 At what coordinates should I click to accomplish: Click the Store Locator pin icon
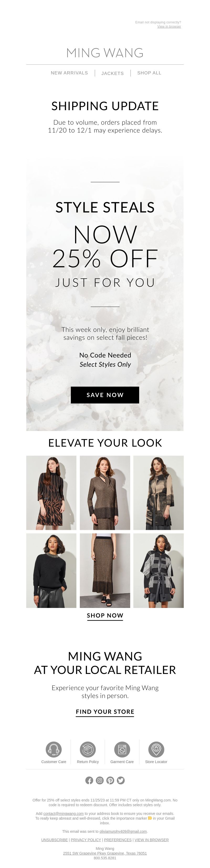coord(156,749)
